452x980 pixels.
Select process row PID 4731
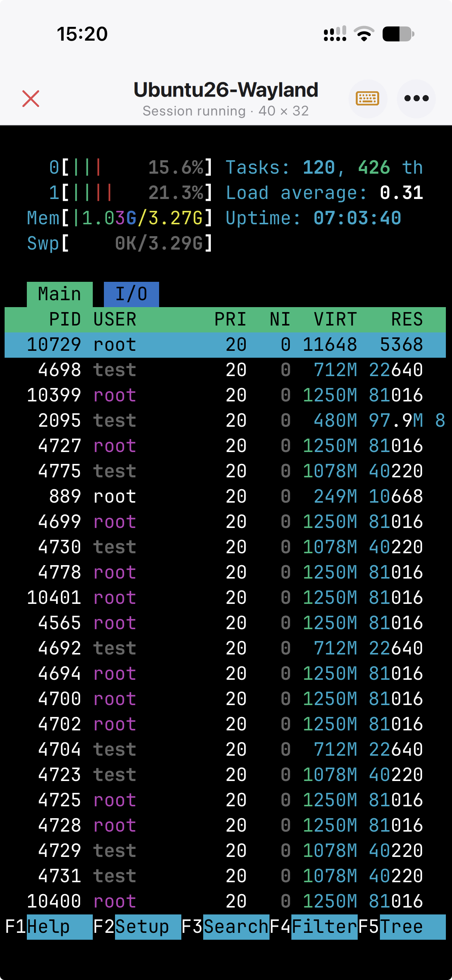(x=225, y=876)
